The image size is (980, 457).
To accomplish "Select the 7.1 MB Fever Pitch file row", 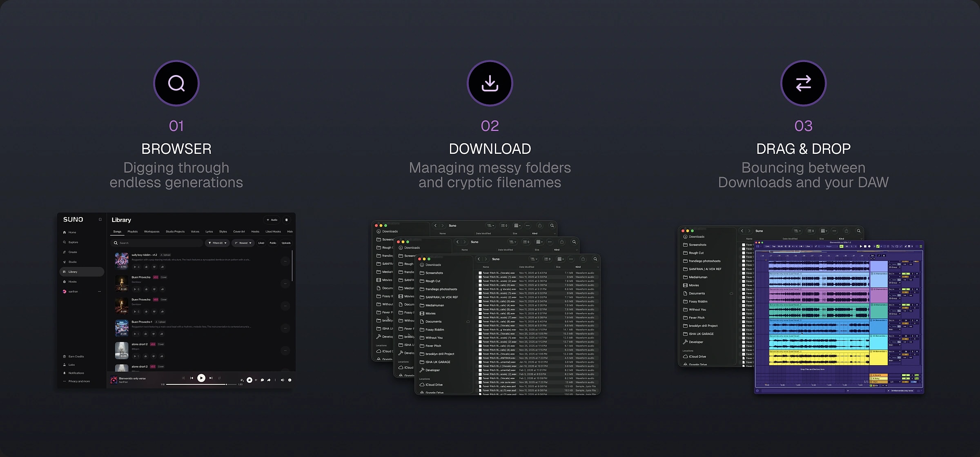I will click(x=538, y=273).
